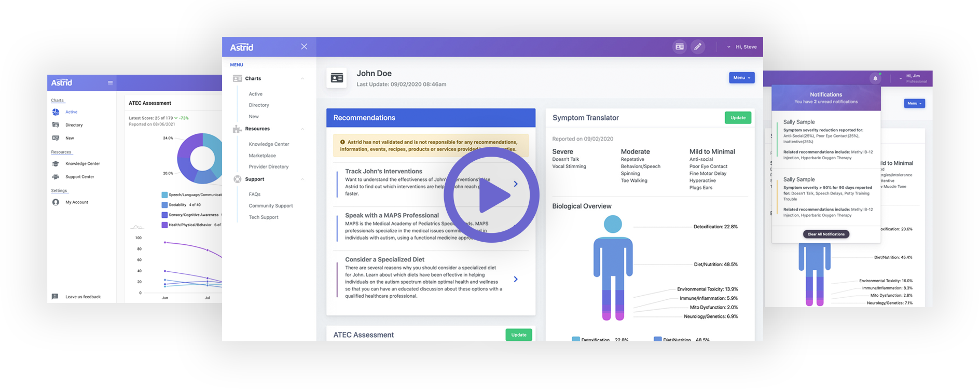Click Knowledge Center icon in left window
Screen dimensions: 980x389
(x=56, y=163)
